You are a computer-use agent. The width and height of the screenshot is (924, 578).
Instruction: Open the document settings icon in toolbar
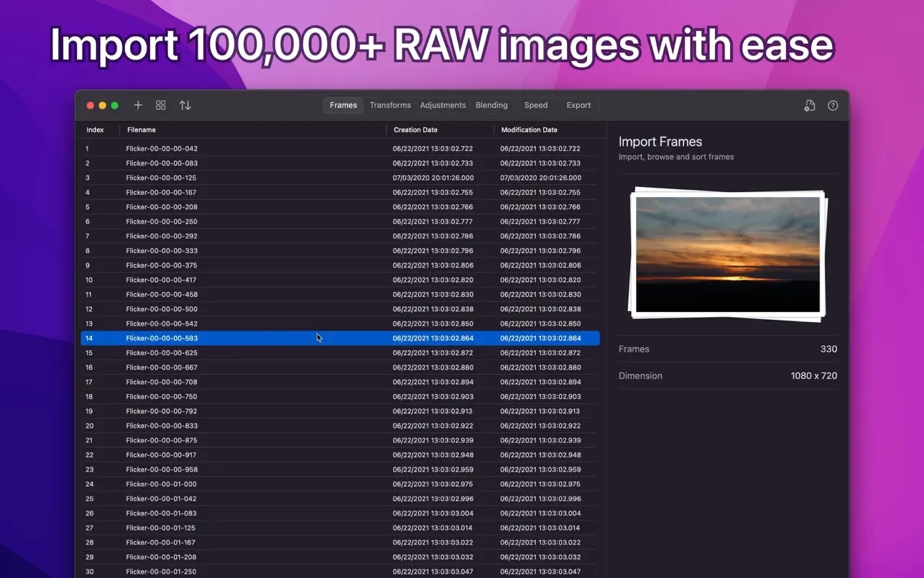[x=809, y=106]
